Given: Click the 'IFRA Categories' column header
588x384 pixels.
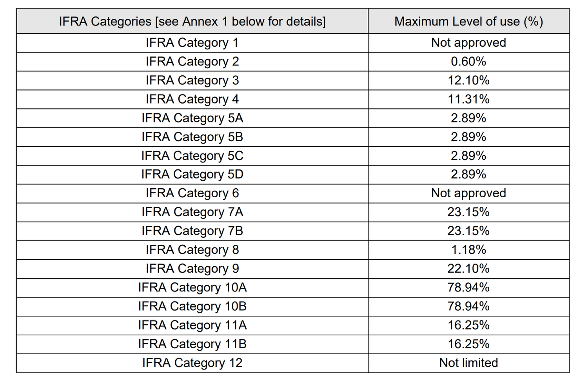Looking at the screenshot, I should point(192,21).
